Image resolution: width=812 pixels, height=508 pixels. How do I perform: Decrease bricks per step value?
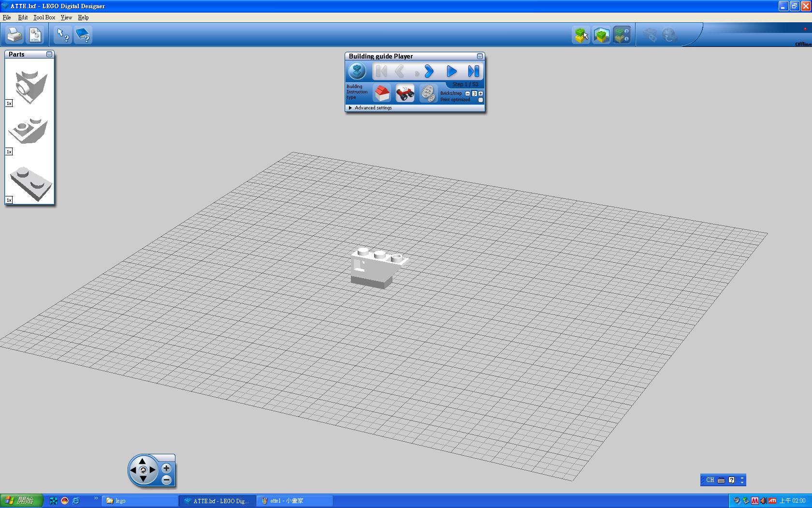tap(468, 93)
